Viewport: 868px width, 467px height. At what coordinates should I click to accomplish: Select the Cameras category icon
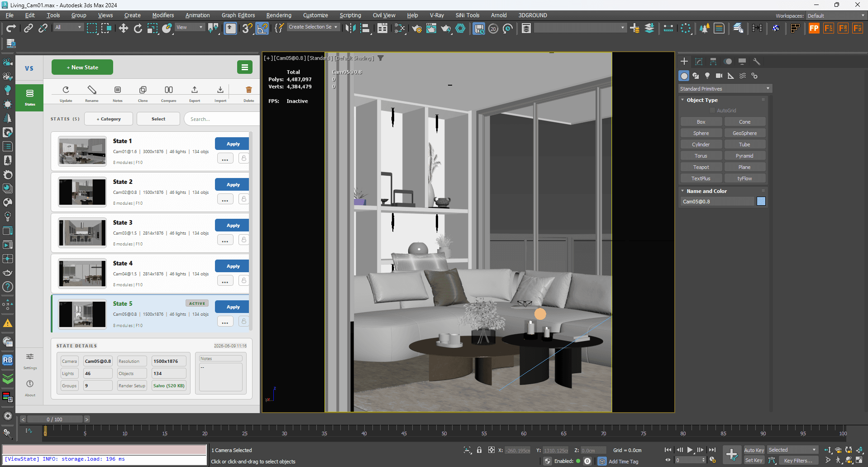click(719, 76)
